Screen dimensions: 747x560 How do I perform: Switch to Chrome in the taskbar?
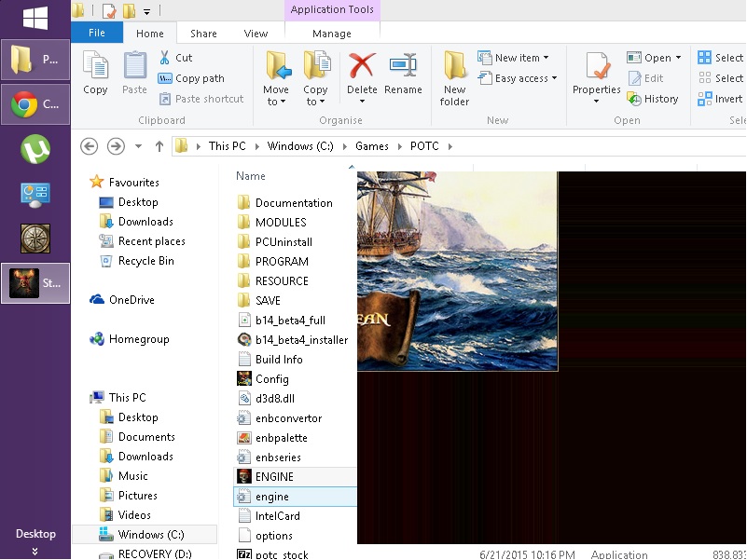(x=35, y=104)
